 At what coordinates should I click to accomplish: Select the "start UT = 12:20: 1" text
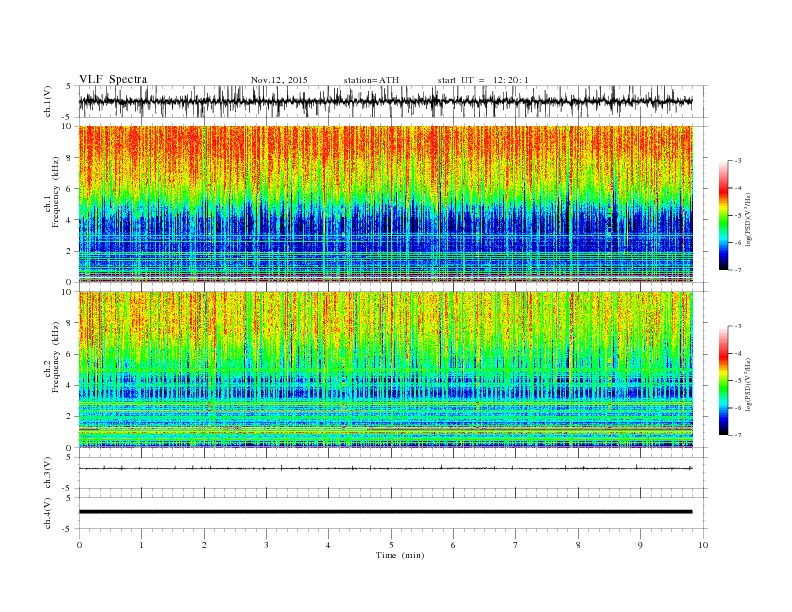[x=482, y=80]
